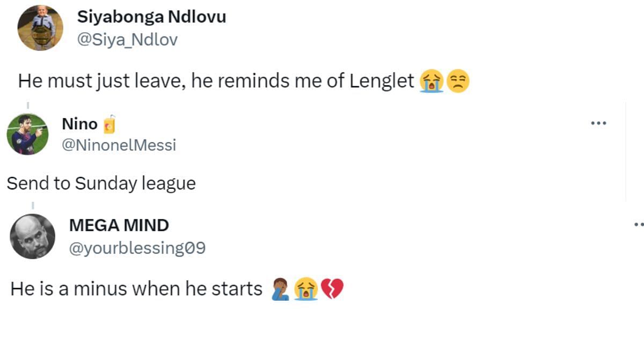Open Nino's profile avatar

28,134
